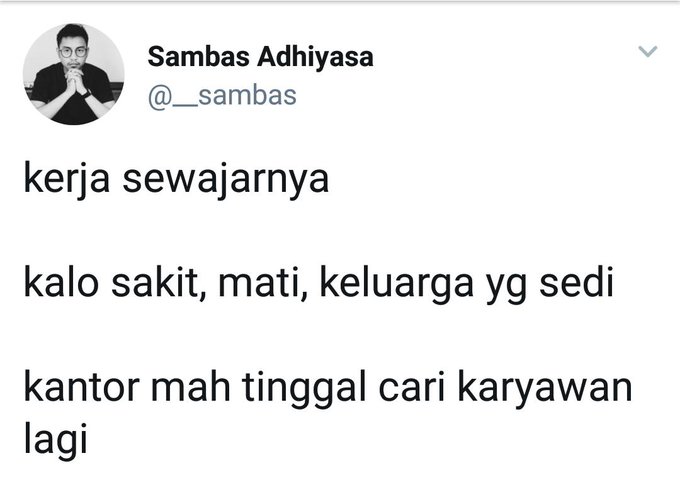The height and width of the screenshot is (497, 680).
Task: Open the tweet options chevron menu
Action: coord(648,51)
